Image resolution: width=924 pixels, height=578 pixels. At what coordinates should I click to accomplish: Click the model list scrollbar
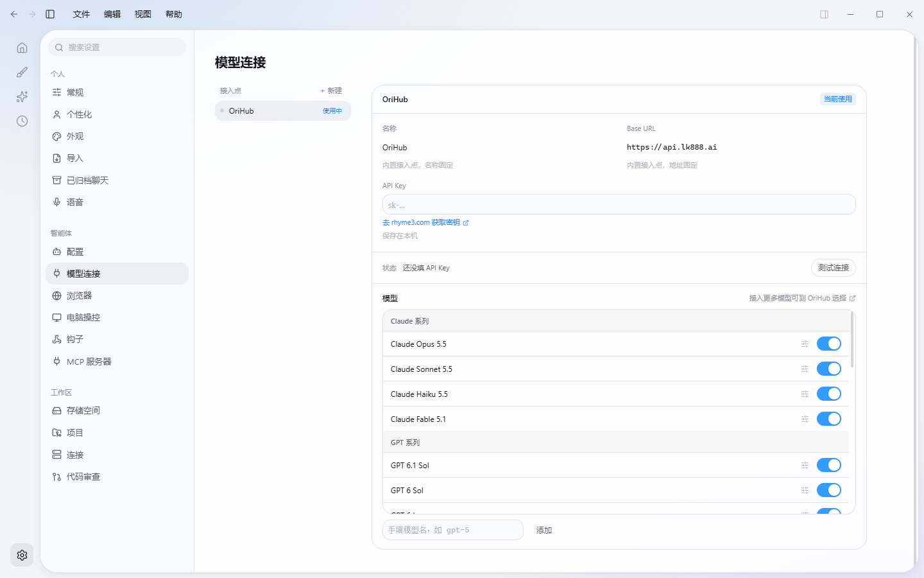[852, 339]
